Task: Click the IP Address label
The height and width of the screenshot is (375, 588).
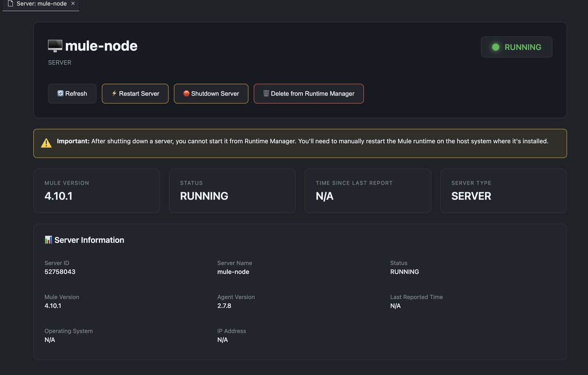Action: [232, 331]
